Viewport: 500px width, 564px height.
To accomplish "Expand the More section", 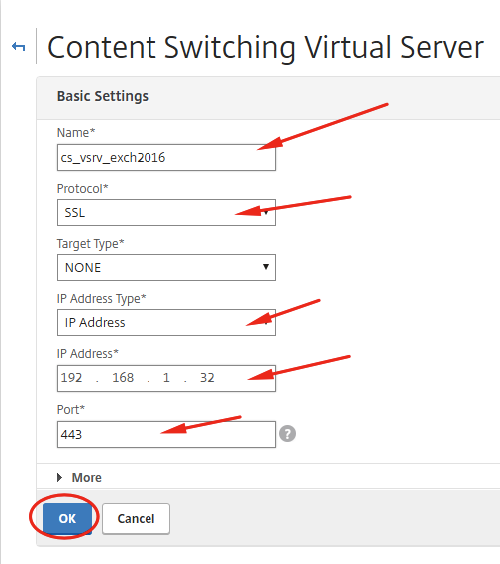I will pos(79,477).
